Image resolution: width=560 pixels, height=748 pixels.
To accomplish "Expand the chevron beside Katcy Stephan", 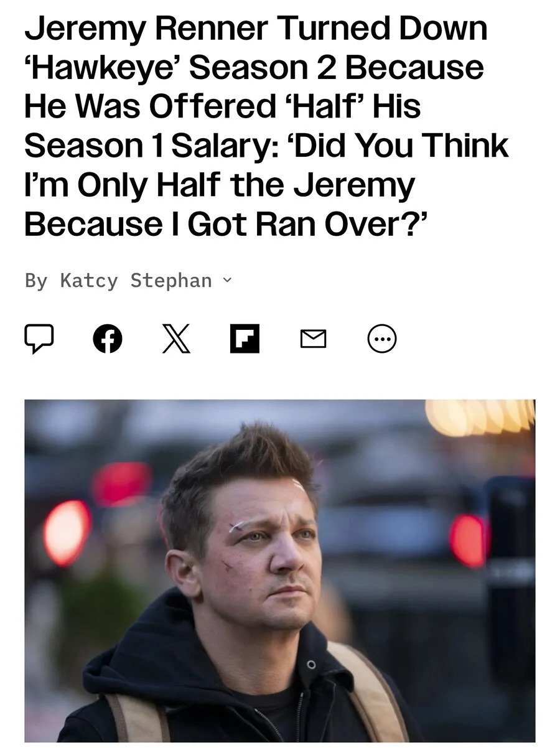I will point(227,281).
